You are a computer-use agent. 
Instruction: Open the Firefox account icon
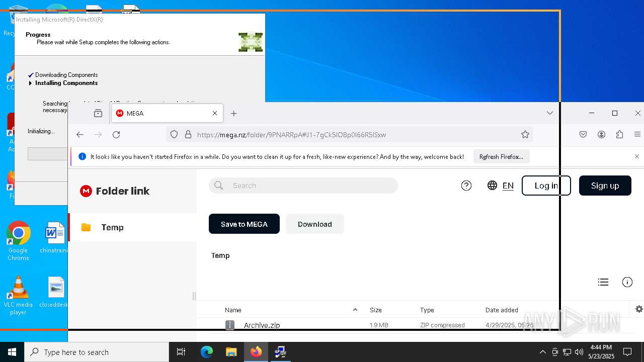point(601,135)
